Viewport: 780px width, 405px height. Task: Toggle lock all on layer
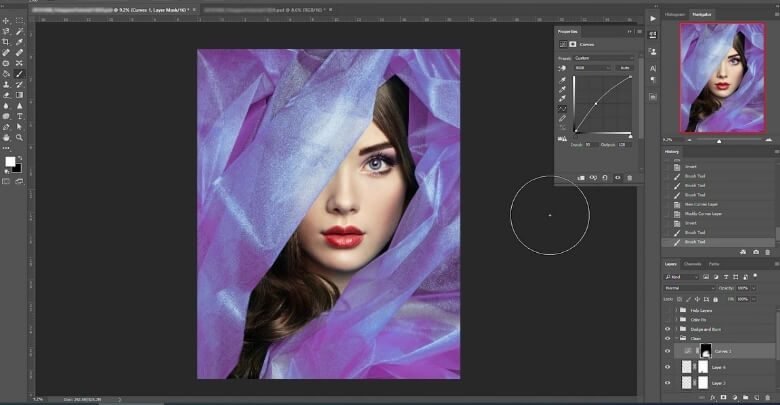tap(715, 300)
